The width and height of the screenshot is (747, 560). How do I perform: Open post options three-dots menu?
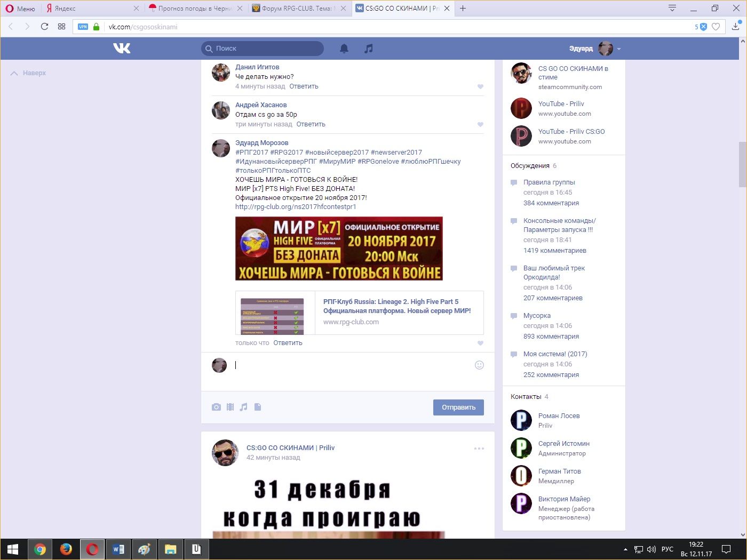pyautogui.click(x=479, y=449)
